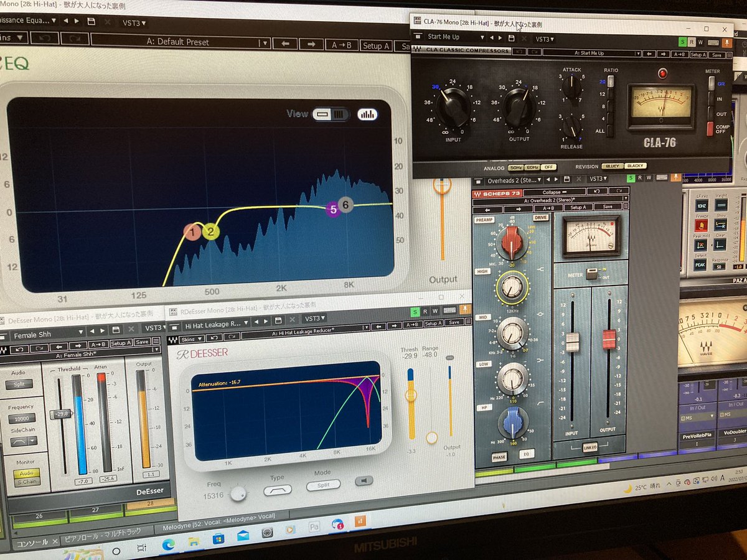
Task: Open Hi Hat Leakage preset dropdown in RDeEsser
Action: (216, 325)
